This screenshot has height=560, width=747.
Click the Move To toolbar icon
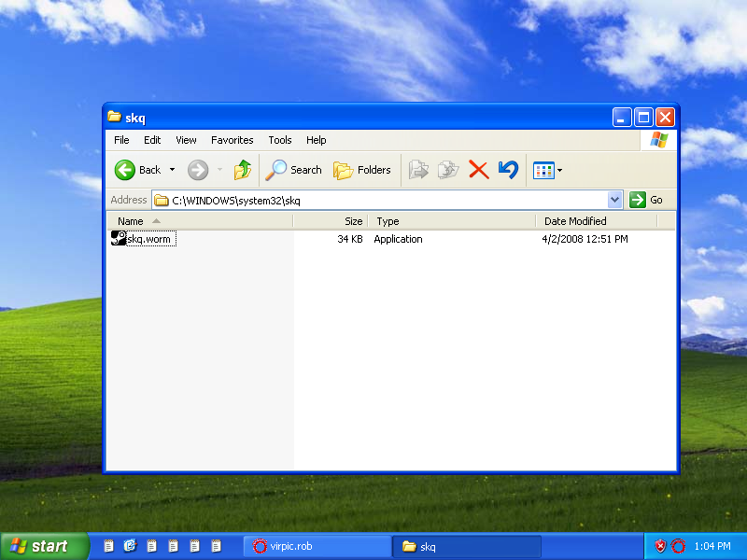[x=418, y=170]
